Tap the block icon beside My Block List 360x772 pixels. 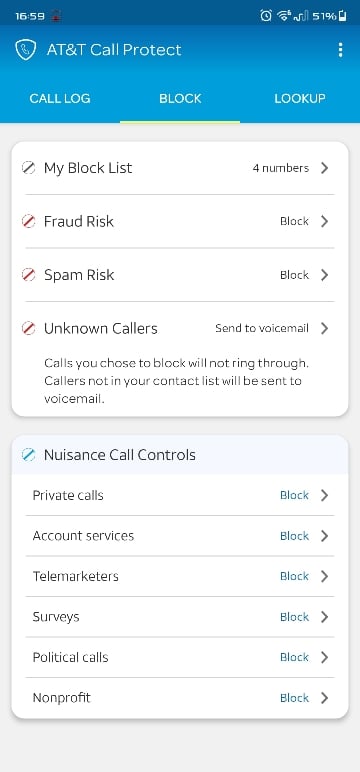[29, 168]
